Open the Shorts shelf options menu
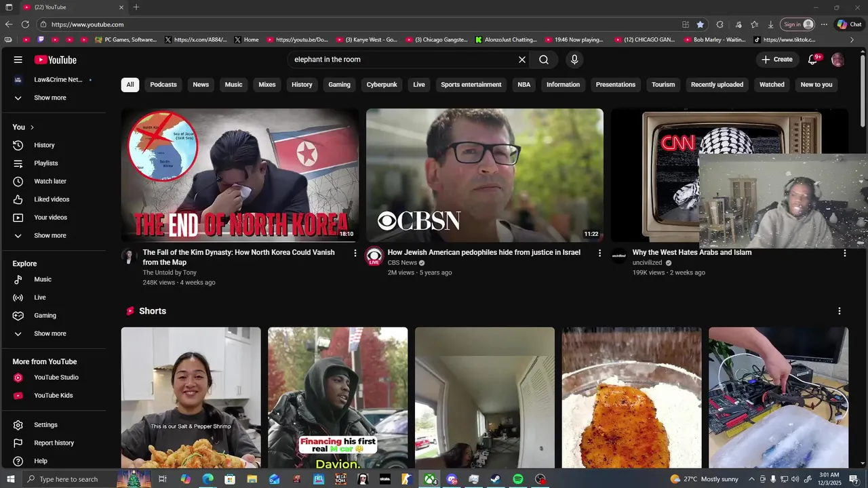Image resolution: width=868 pixels, height=488 pixels. 840,311
